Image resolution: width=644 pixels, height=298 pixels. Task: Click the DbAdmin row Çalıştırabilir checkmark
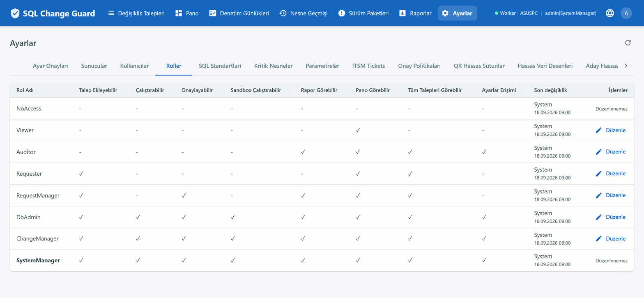point(138,217)
